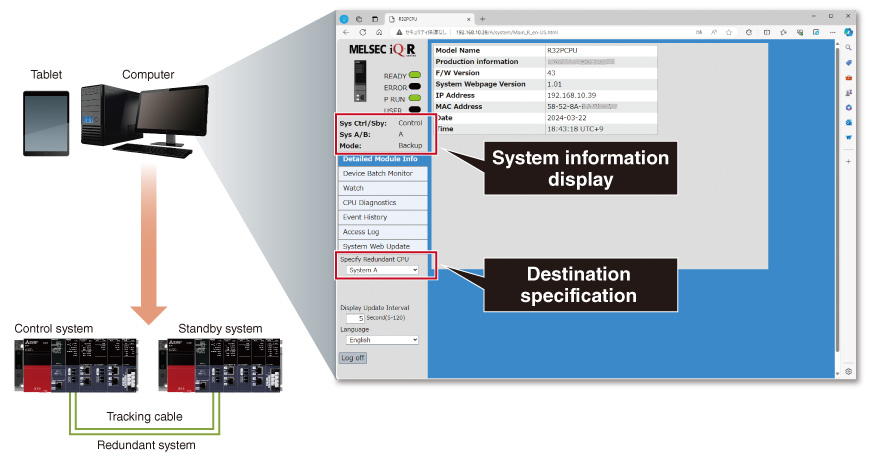Screen dimensions: 870x460
Task: Click the Display Update Interval seconds field
Action: click(x=355, y=319)
